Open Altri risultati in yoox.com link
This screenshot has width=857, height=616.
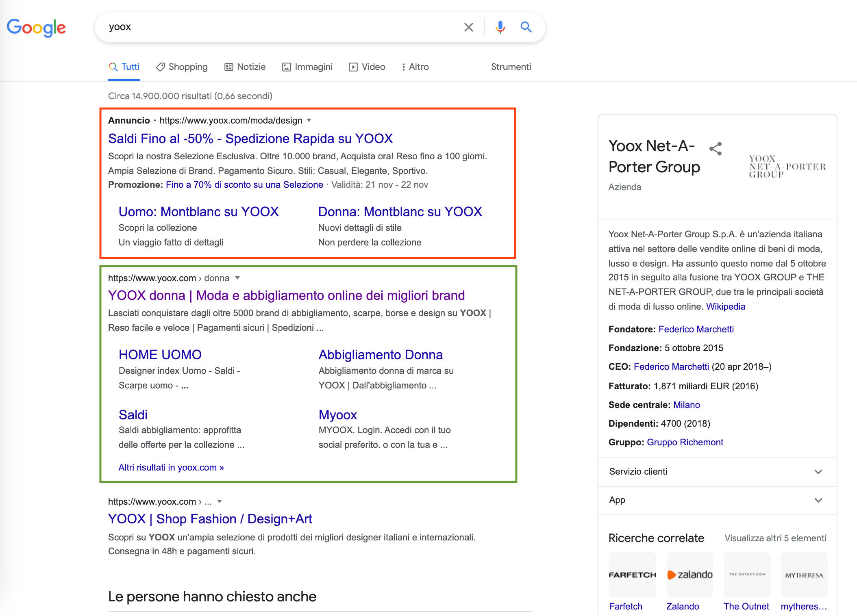click(x=171, y=467)
